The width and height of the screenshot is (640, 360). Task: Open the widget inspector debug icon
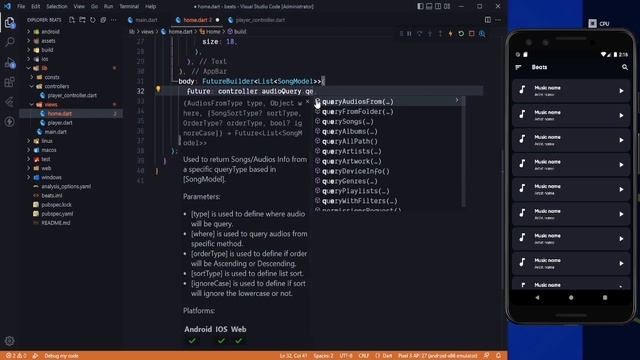(x=482, y=33)
